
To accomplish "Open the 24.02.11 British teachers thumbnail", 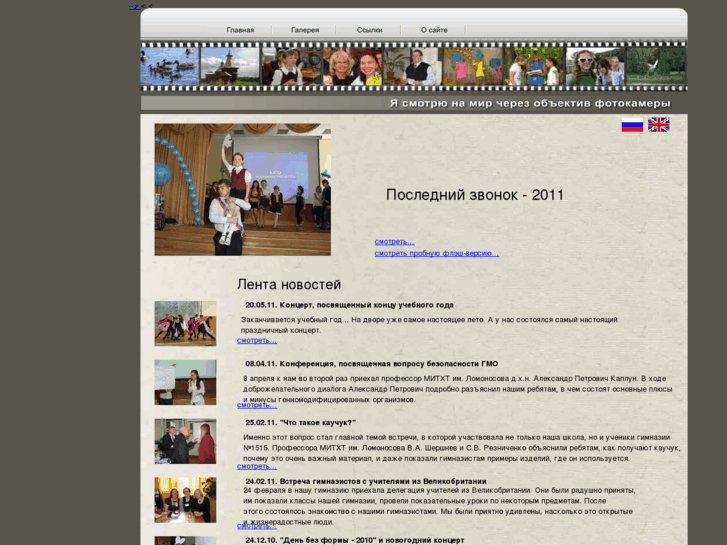I will [185, 500].
